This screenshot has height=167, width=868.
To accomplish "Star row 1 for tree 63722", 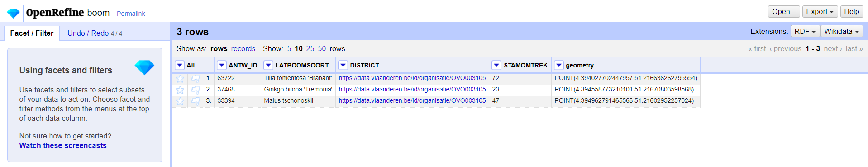I will [180, 78].
